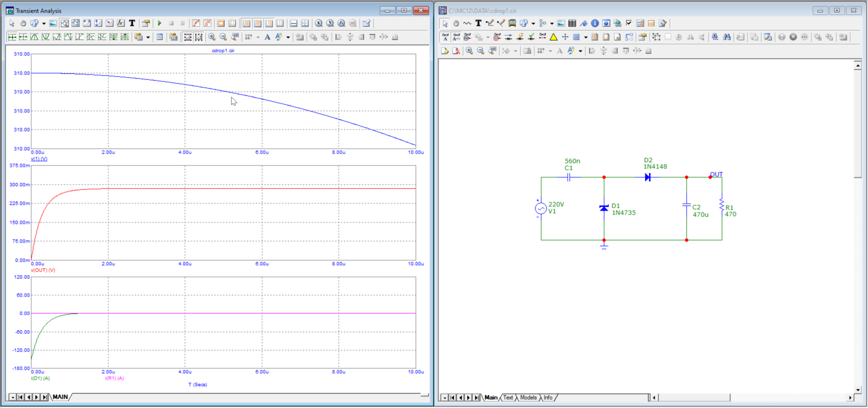Expand the dropdown beside the clipboard icon
The width and height of the screenshot is (868, 408).
(x=148, y=38)
